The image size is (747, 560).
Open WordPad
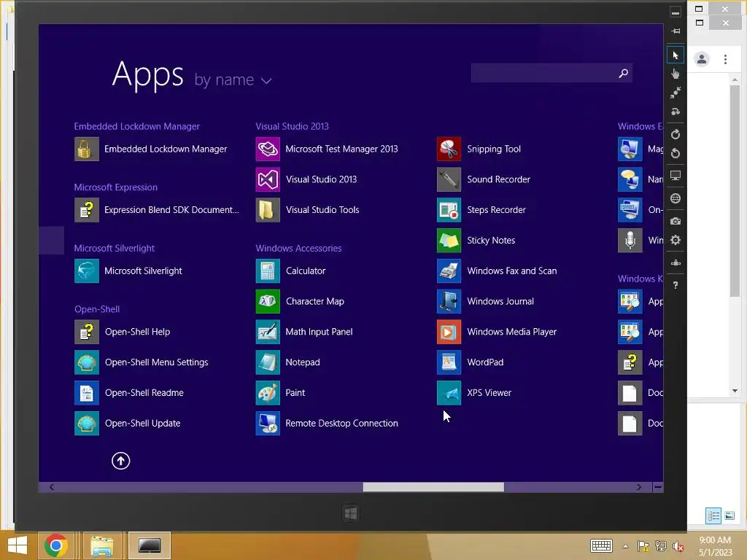click(x=471, y=362)
